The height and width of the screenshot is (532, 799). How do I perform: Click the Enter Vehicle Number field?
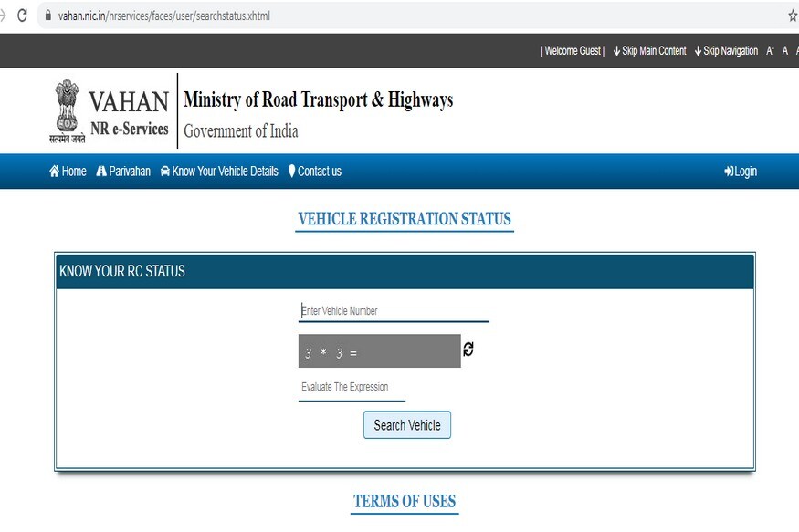(x=394, y=311)
